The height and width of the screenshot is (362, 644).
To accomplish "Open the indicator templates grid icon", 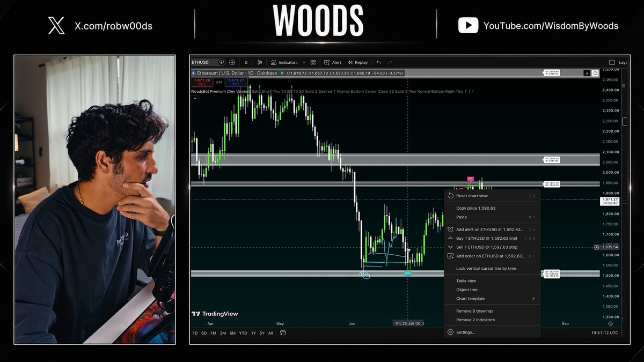I will 313,62.
